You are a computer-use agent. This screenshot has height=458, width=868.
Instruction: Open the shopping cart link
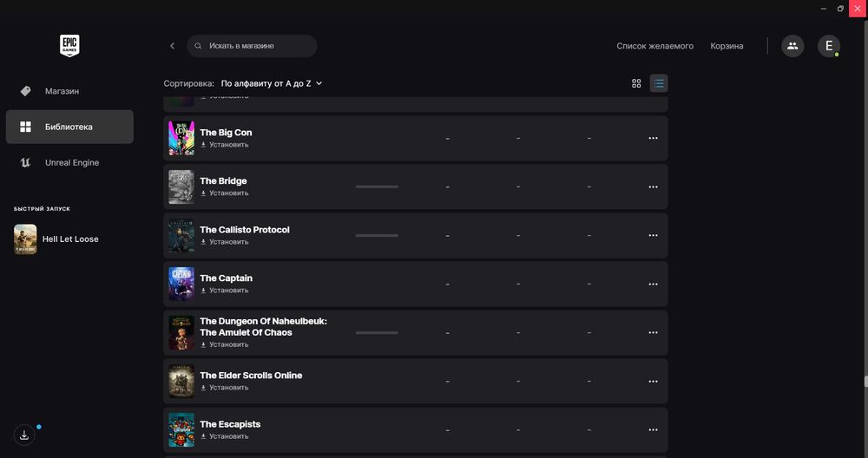727,46
